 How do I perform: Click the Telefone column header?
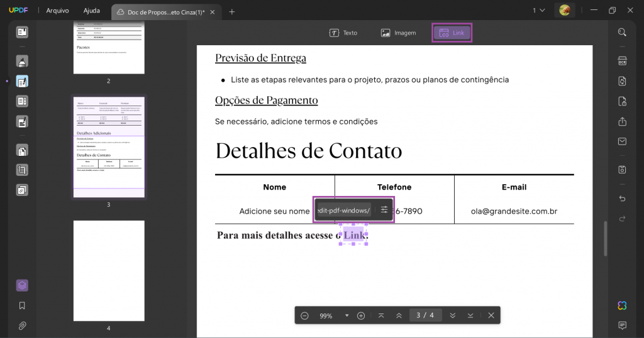pyautogui.click(x=394, y=187)
